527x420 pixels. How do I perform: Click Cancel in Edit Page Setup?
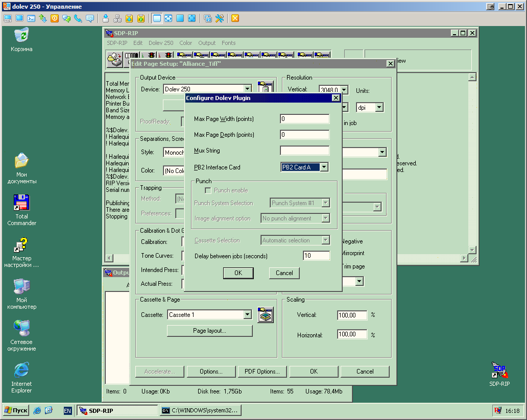(x=365, y=372)
